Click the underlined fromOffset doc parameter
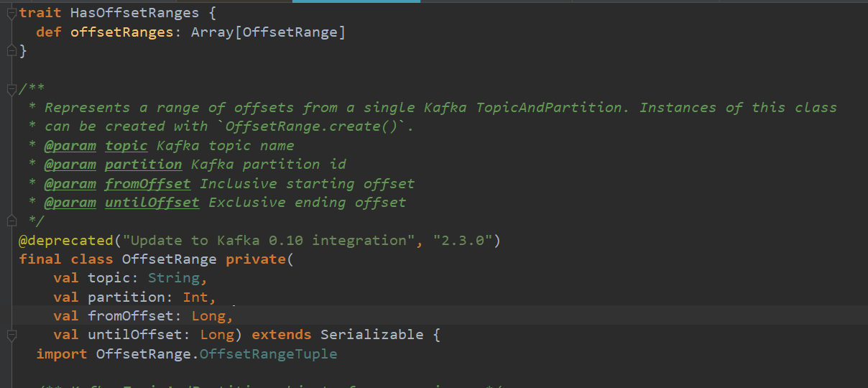868x388 pixels. pyautogui.click(x=147, y=183)
